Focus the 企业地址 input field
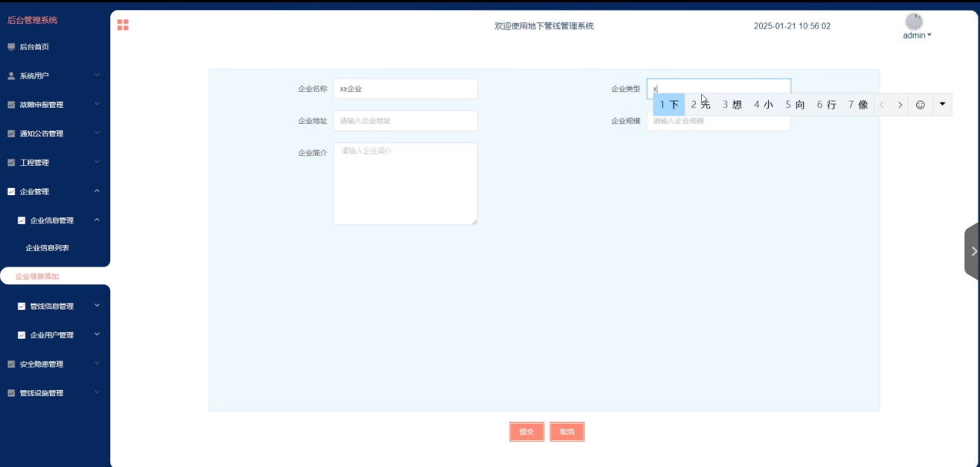980x467 pixels. pyautogui.click(x=406, y=121)
